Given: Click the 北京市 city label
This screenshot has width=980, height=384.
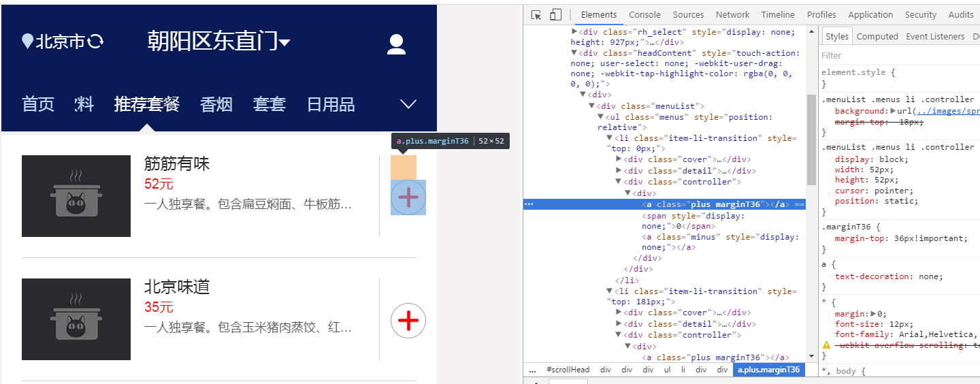Looking at the screenshot, I should pos(60,42).
